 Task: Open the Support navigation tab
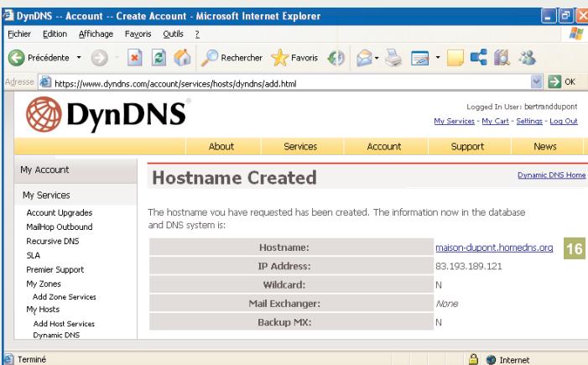[x=467, y=146]
